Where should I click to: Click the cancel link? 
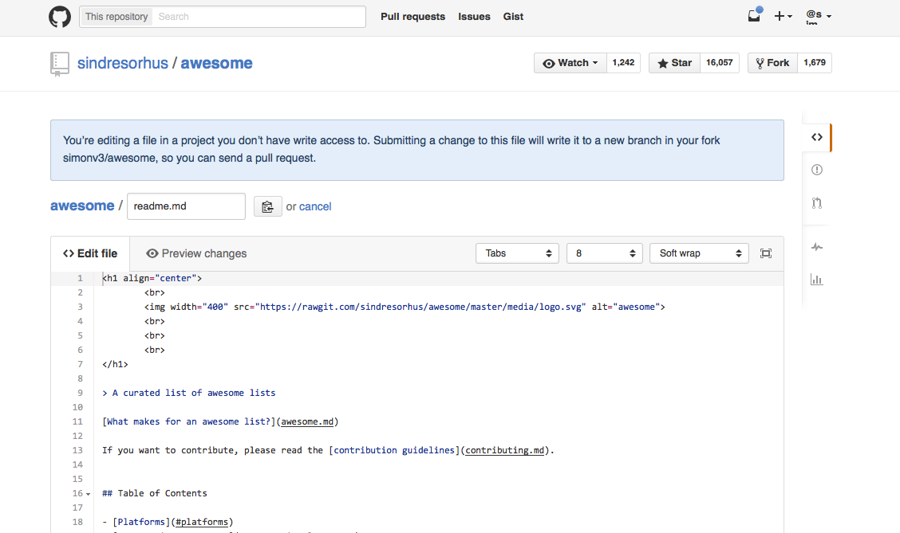point(315,207)
